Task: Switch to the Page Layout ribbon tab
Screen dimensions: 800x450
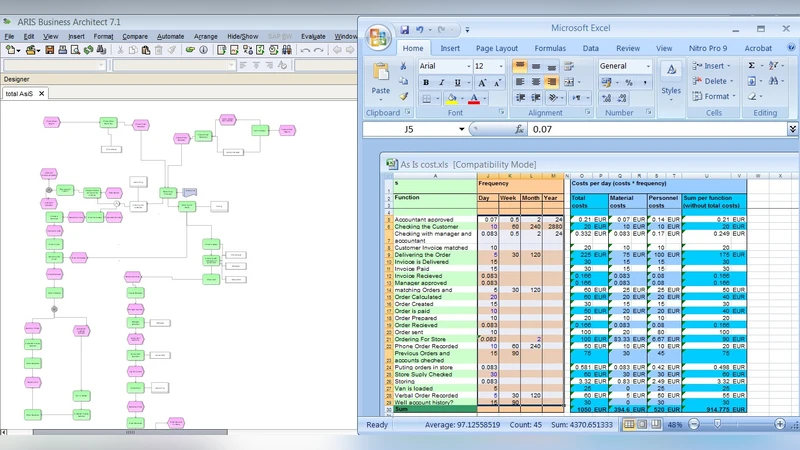Action: [x=496, y=48]
